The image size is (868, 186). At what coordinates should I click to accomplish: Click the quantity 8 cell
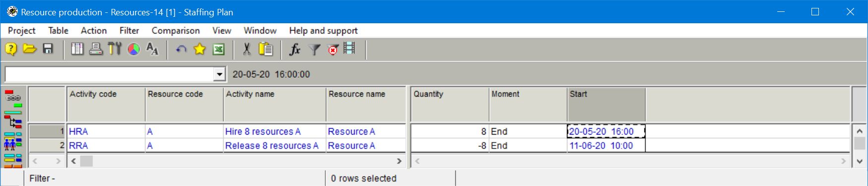450,132
